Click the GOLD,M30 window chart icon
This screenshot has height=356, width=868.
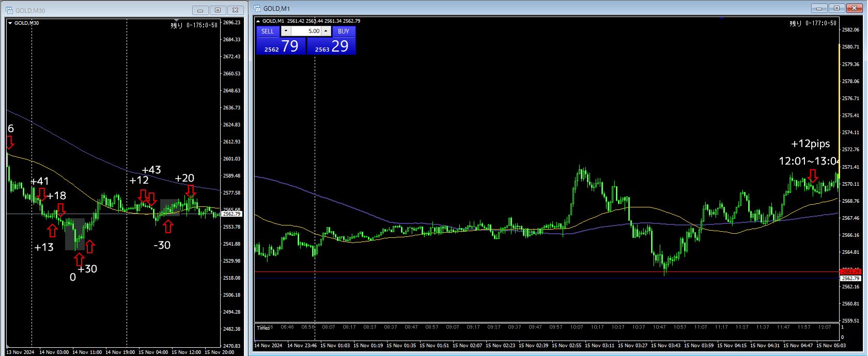[9, 10]
